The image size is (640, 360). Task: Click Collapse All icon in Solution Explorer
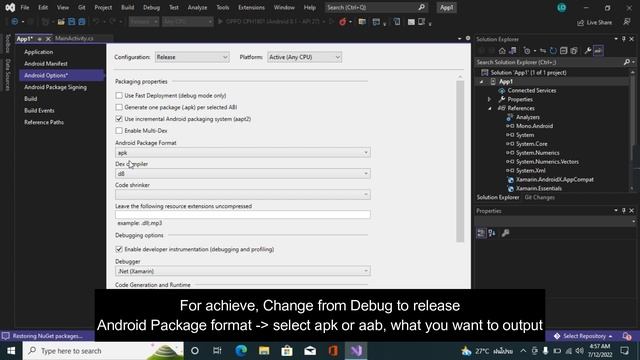564,51
